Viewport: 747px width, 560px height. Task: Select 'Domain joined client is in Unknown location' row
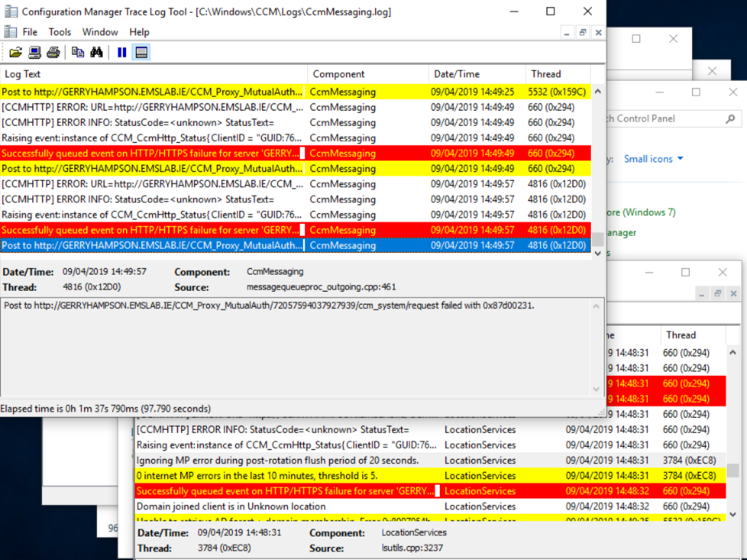(x=431, y=506)
